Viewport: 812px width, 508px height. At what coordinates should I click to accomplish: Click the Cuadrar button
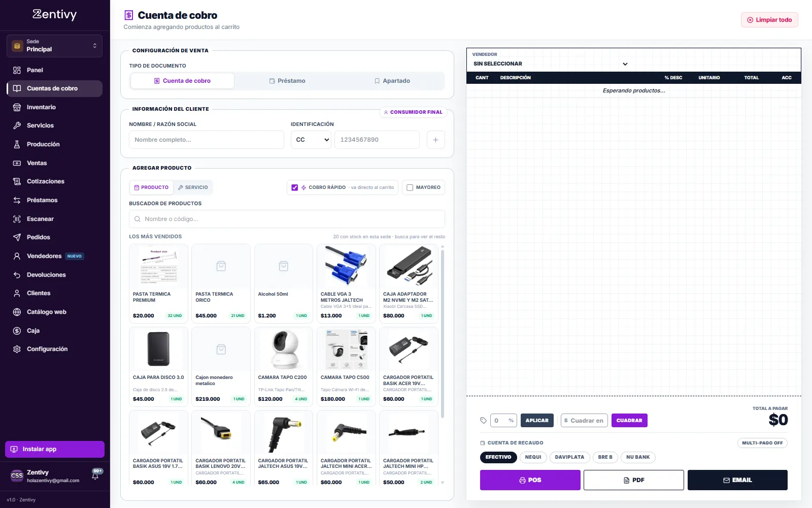point(629,421)
